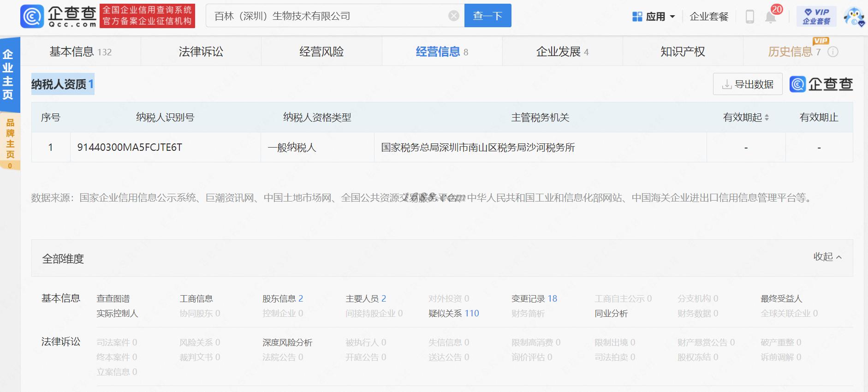Select taxpayer ID 91440300MA5FCJTE6T cell
868x392 pixels.
click(166, 148)
